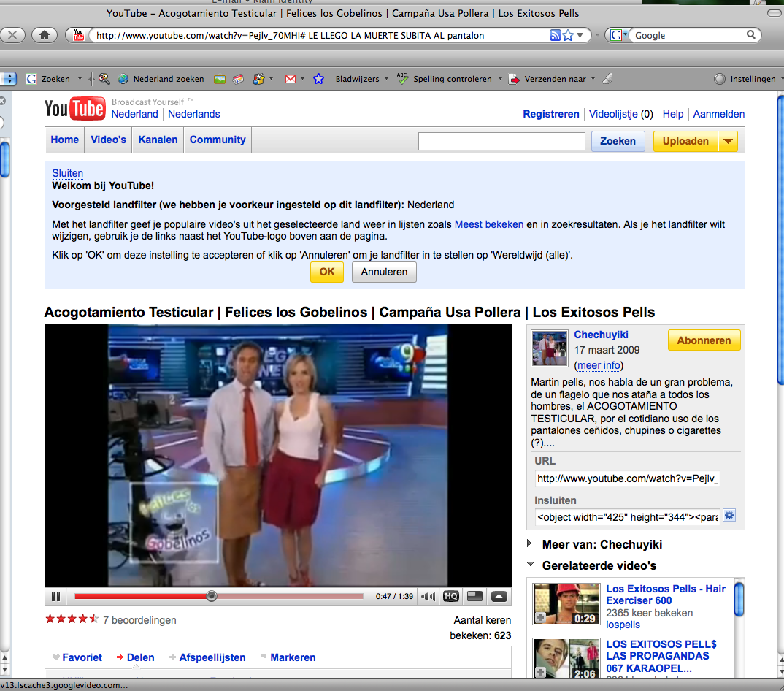784x691 pixels.
Task: Switch to the Video's tab
Action: point(108,140)
